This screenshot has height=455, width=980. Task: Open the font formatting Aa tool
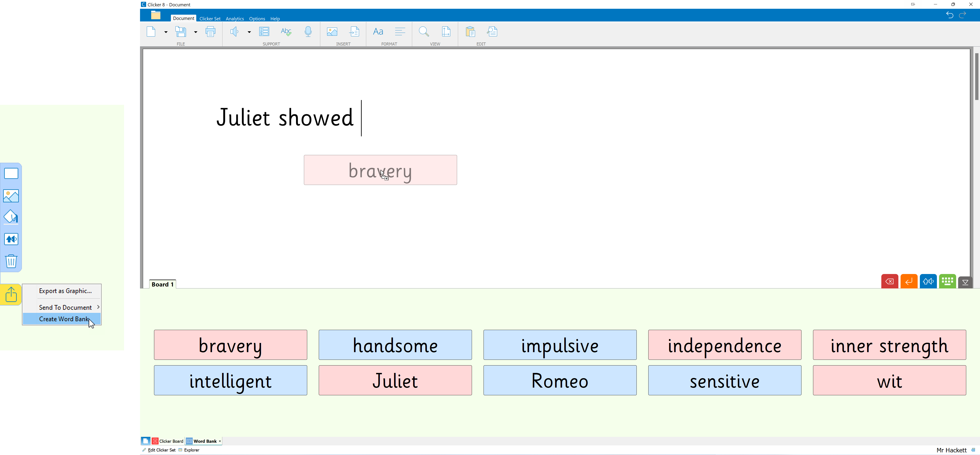378,32
